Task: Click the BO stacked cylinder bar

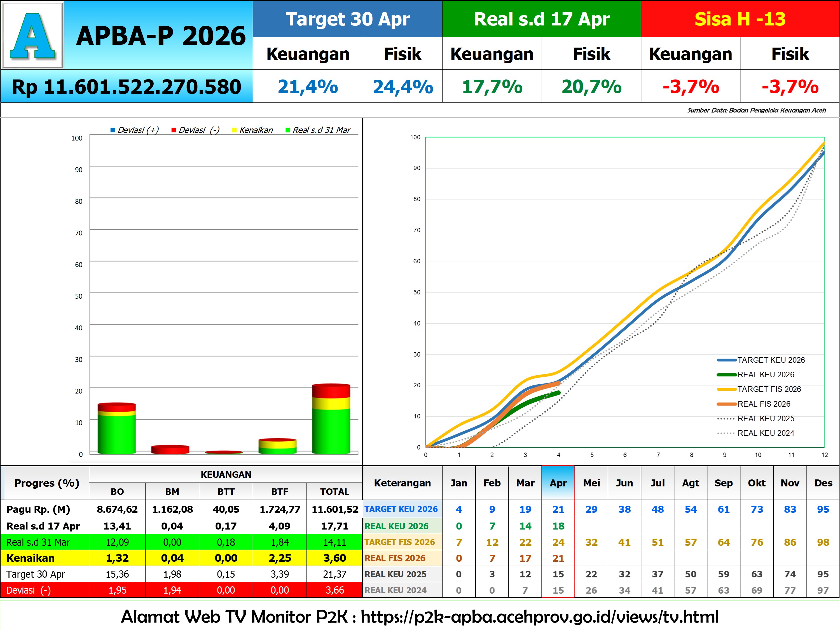Action: [117, 429]
